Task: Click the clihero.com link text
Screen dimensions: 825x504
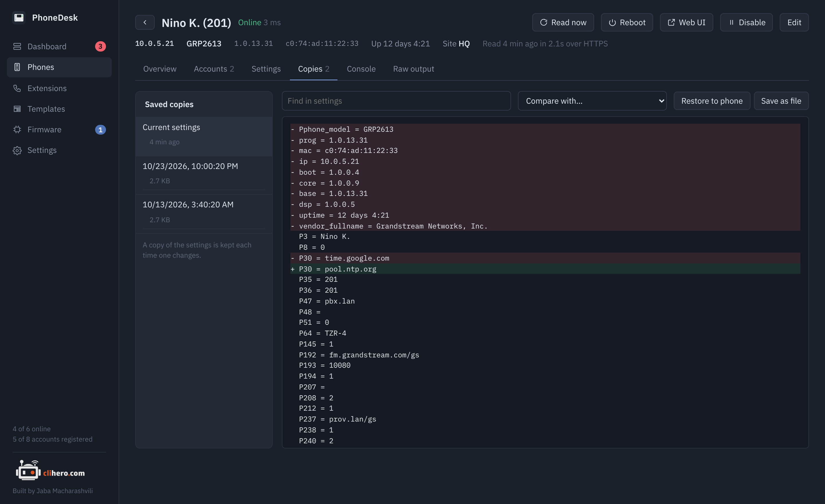Action: (x=64, y=473)
